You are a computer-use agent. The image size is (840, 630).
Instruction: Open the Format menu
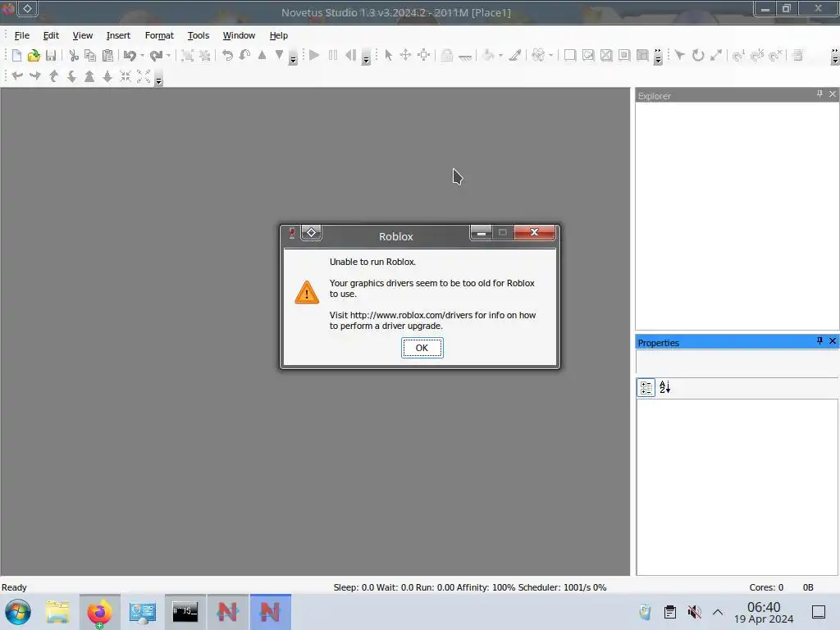[x=159, y=35]
